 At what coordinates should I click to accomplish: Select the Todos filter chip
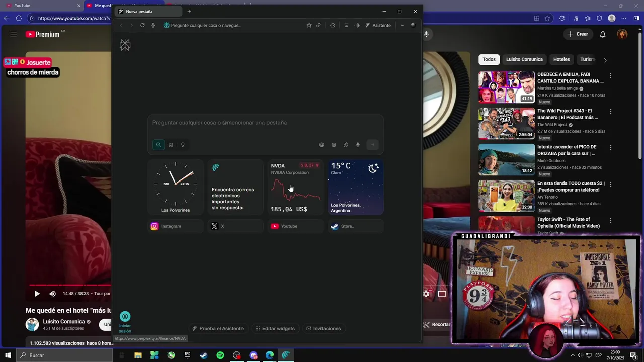pos(489,59)
